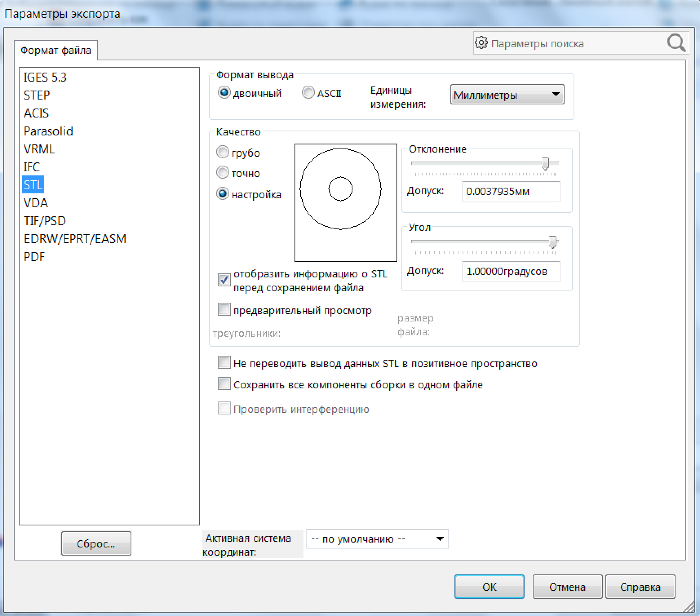Screen dimensions: 700x616
Task: Click the angle (Угол) slider handle
Action: pos(553,242)
